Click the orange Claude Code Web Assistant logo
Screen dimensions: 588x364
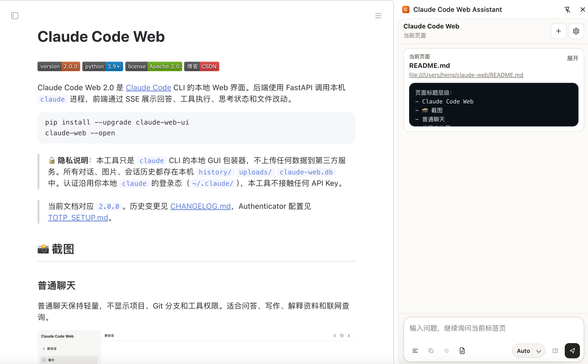point(406,9)
